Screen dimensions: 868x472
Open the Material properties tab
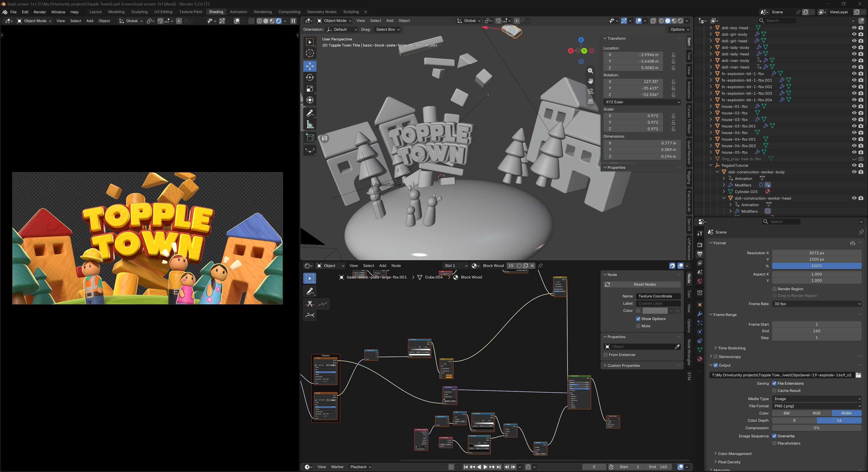tap(700, 359)
